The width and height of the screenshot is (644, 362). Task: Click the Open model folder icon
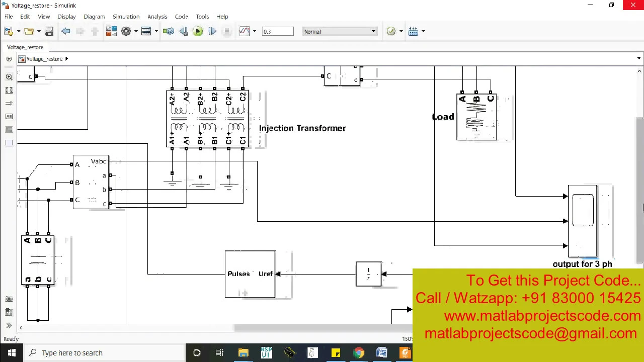tap(29, 32)
